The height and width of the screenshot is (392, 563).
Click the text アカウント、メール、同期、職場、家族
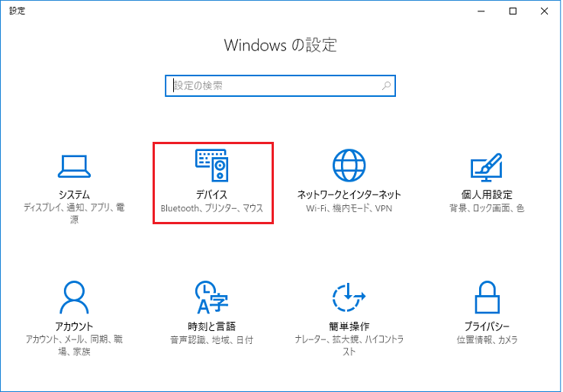coord(74,345)
